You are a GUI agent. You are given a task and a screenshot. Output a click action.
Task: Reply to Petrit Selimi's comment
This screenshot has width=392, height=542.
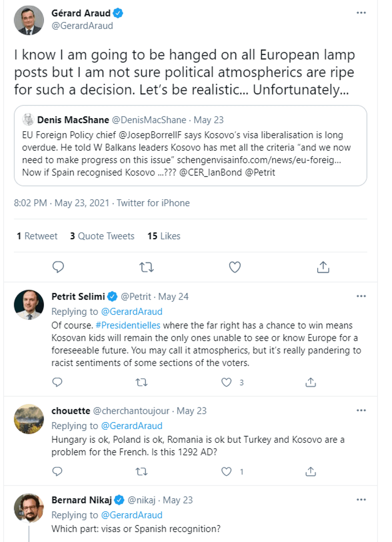[58, 382]
